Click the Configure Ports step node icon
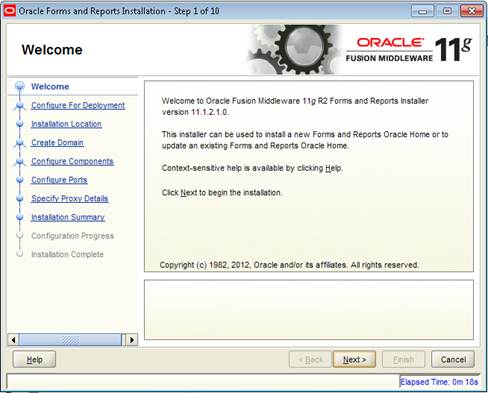The image size is (488, 393). pos(20,180)
